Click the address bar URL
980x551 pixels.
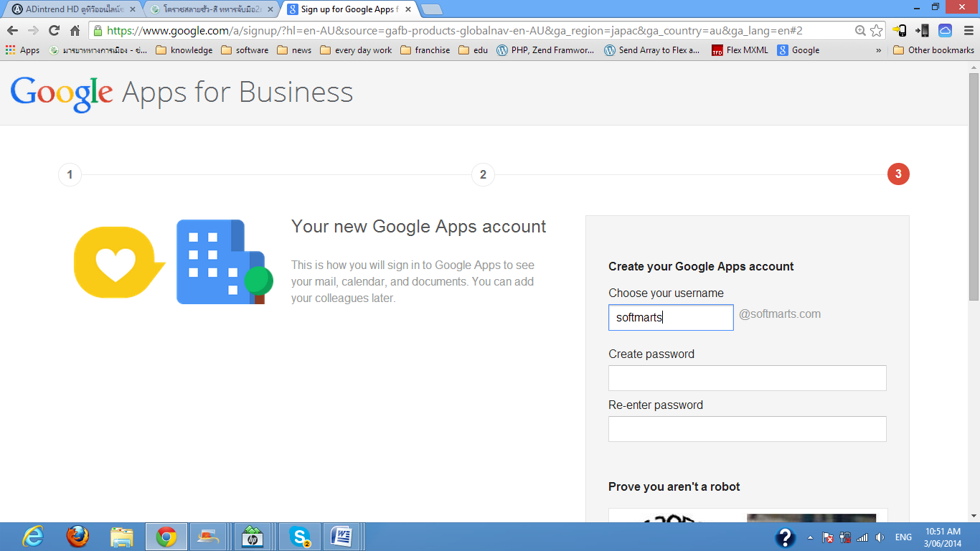pyautogui.click(x=454, y=31)
